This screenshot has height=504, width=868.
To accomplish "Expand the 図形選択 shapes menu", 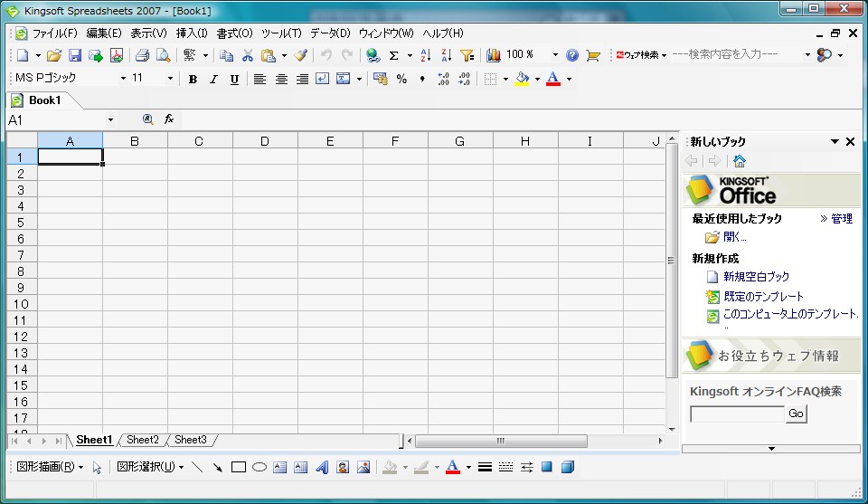I will tap(150, 467).
